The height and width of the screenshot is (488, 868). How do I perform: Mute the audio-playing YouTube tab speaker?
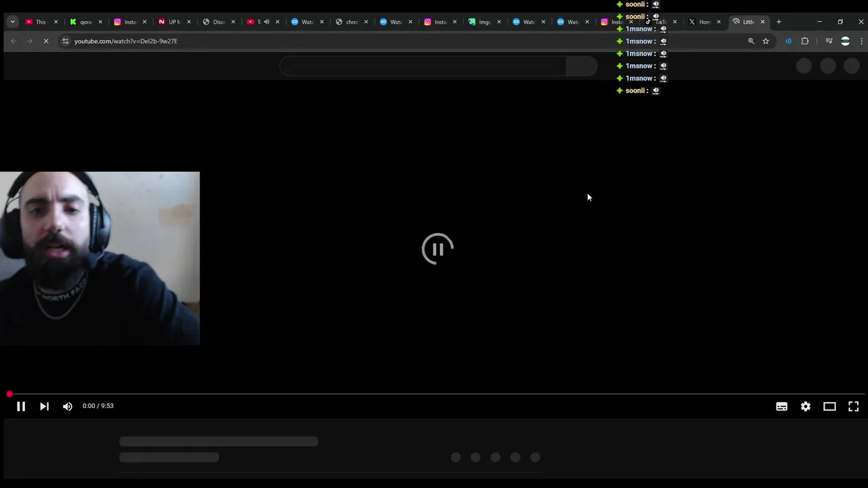point(267,22)
